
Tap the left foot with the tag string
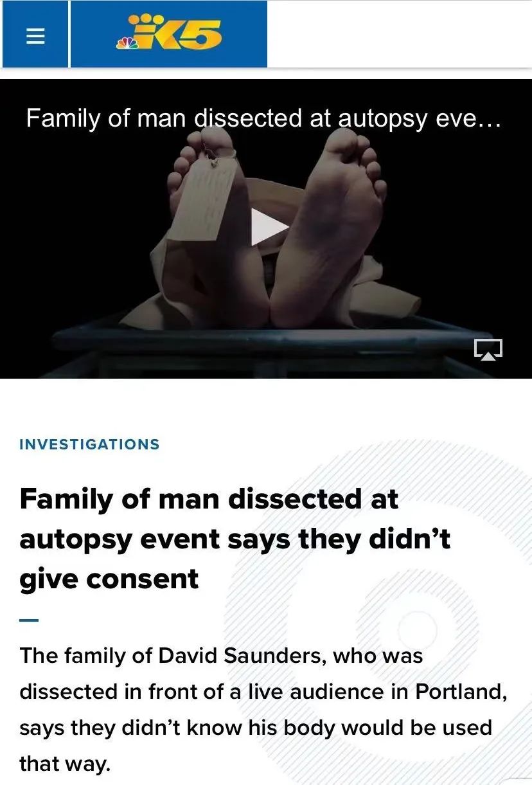coord(212,225)
